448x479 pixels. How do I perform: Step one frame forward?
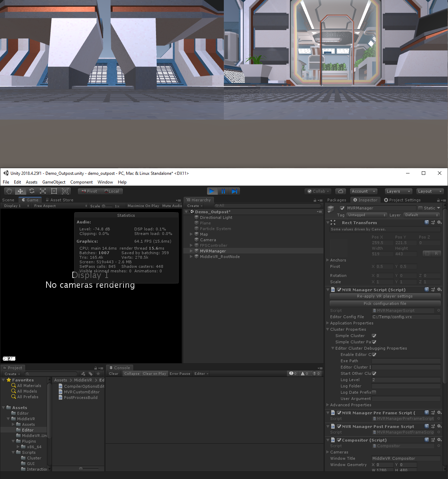coord(234,191)
